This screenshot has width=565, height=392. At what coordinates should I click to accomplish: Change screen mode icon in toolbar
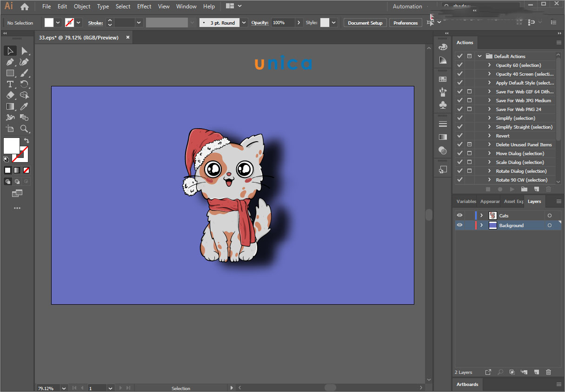pyautogui.click(x=17, y=193)
